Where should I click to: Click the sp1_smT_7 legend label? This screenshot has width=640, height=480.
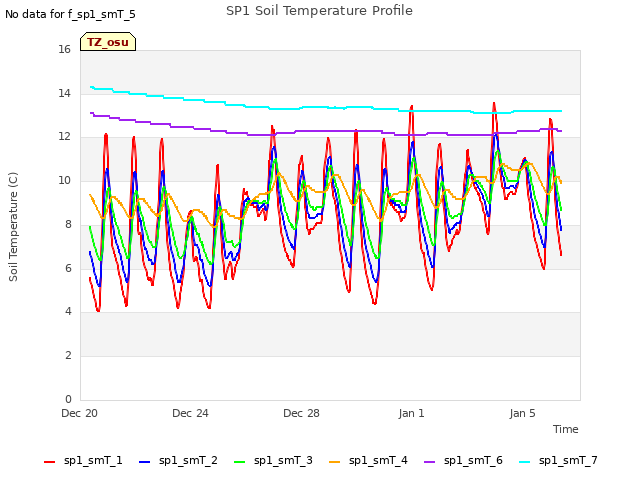(568, 460)
